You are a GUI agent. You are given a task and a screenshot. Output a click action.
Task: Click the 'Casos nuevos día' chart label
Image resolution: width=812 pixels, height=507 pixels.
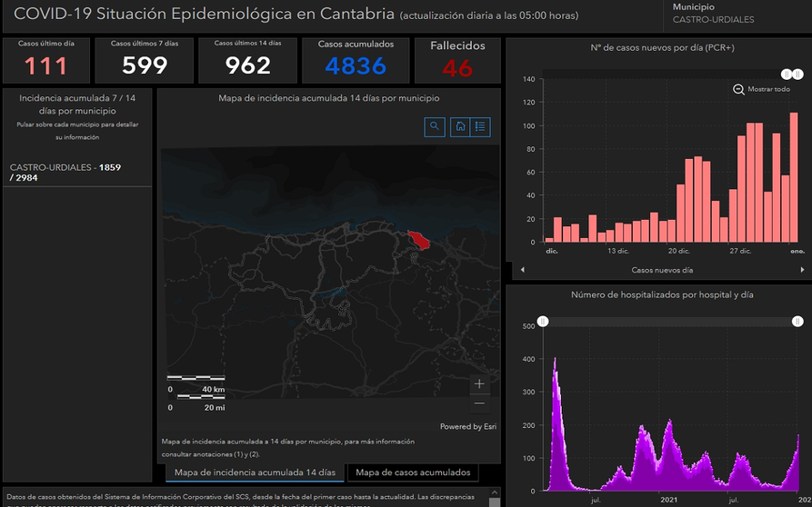coord(662,270)
